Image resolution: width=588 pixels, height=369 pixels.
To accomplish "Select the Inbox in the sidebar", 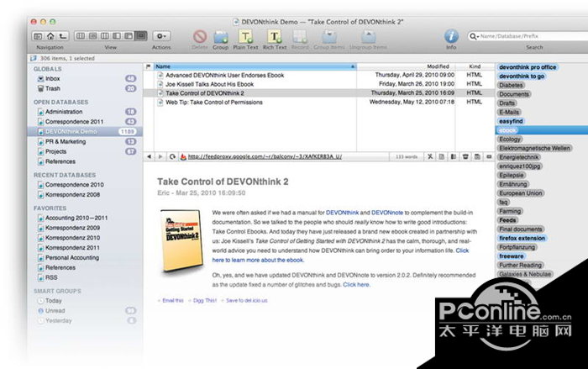I will pos(53,78).
